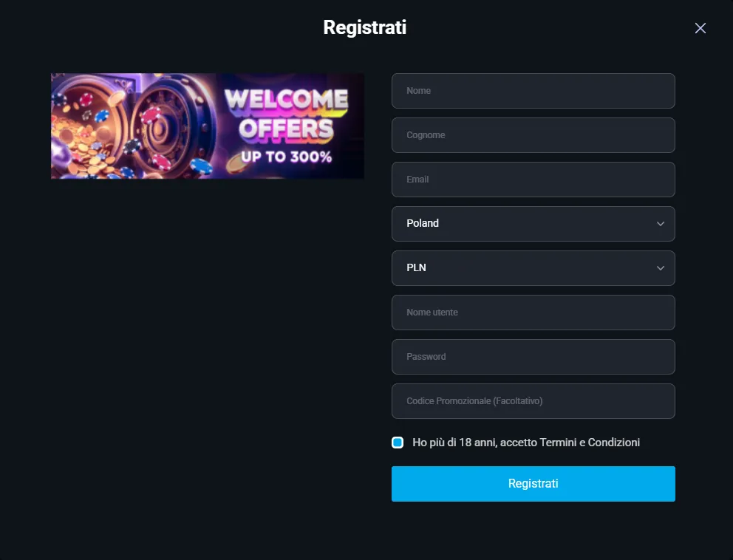The image size is (733, 560).
Task: Focus the Password input field
Action: [x=533, y=357]
